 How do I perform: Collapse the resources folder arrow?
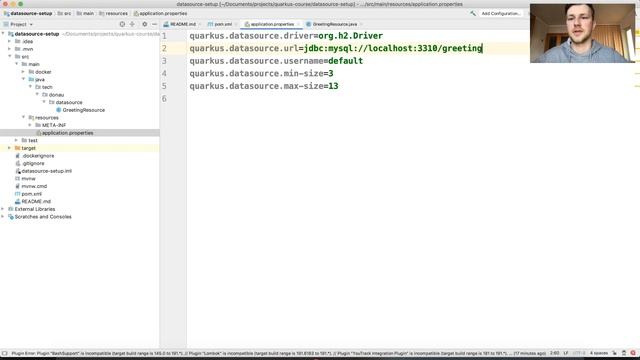tap(24, 118)
